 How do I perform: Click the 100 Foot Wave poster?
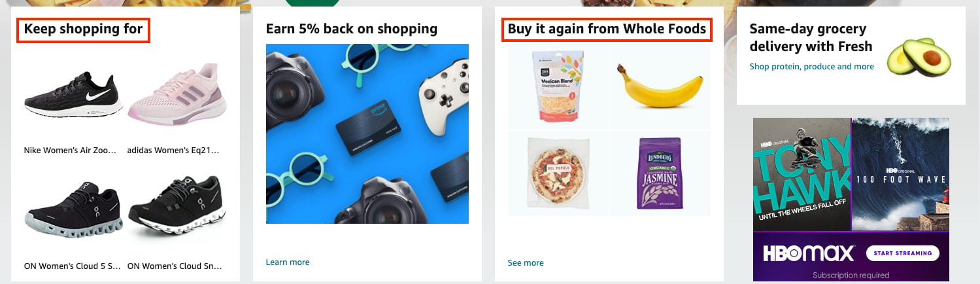coord(900,174)
